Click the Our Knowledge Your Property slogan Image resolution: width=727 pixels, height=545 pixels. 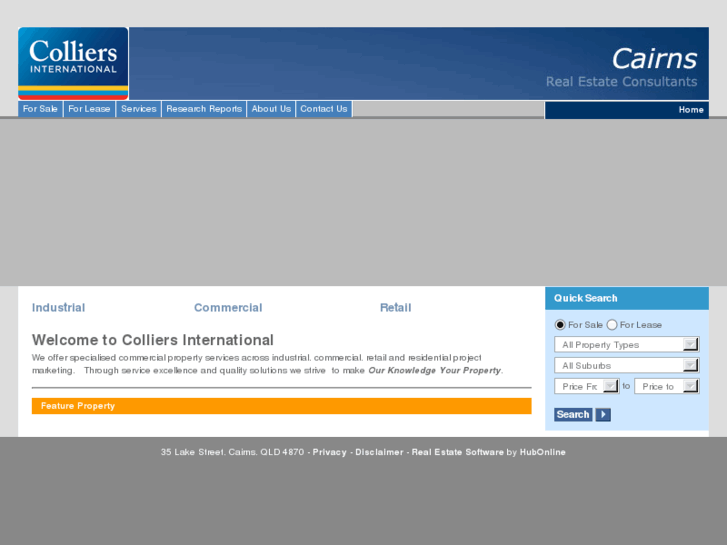[x=434, y=371]
